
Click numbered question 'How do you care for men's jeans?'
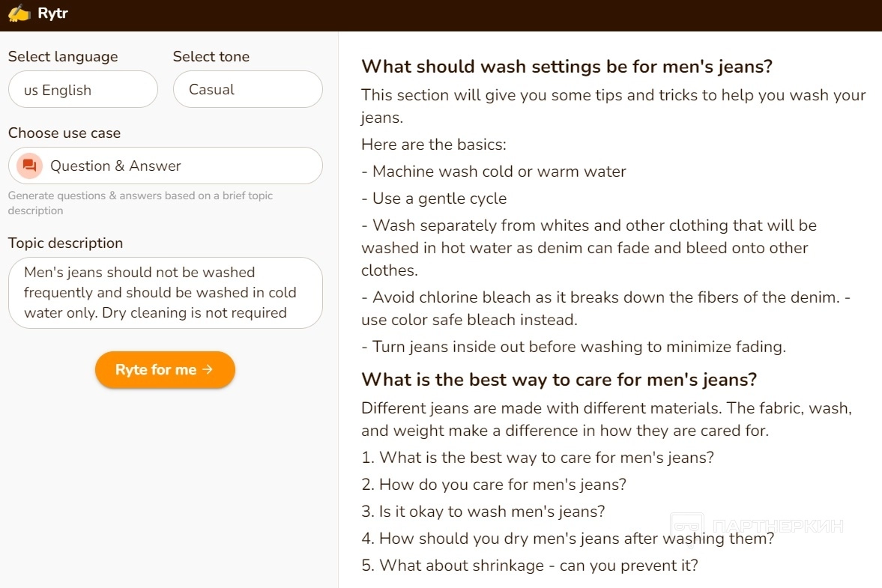[502, 485]
